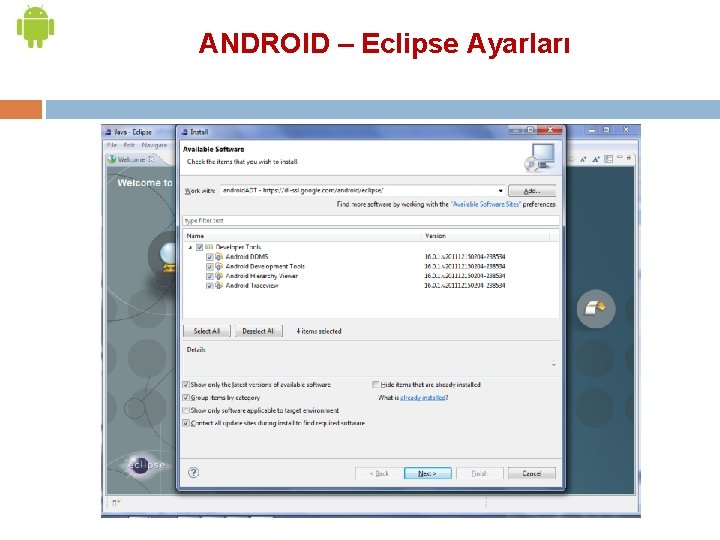Screen dimensions: 720x540
Task: Click the Developer Tools category icon
Action: pyautogui.click(x=209, y=247)
